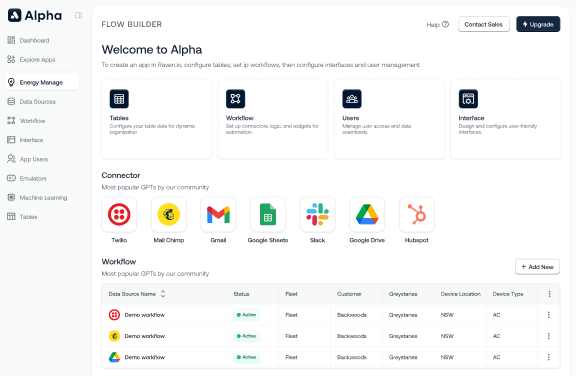
Task: Click the Emulators sidebar icon
Action: tap(11, 178)
